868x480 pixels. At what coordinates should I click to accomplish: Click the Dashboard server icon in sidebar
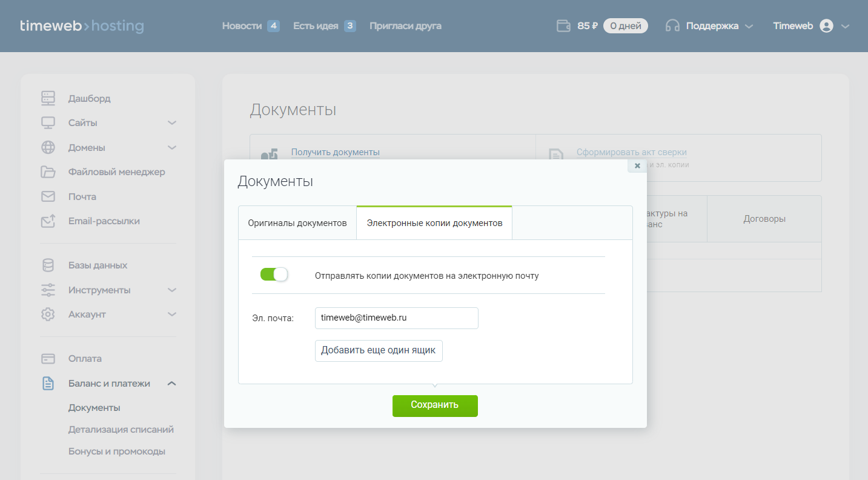48,98
